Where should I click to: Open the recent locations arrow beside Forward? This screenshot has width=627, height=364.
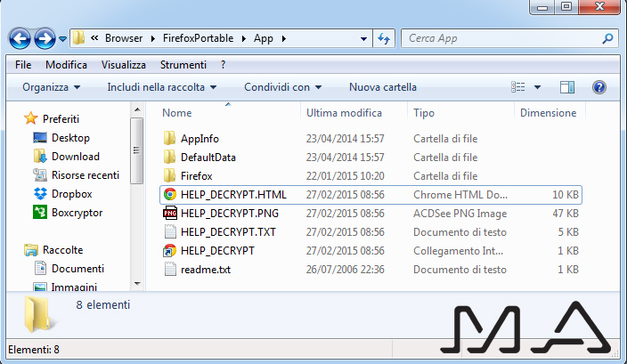62,39
